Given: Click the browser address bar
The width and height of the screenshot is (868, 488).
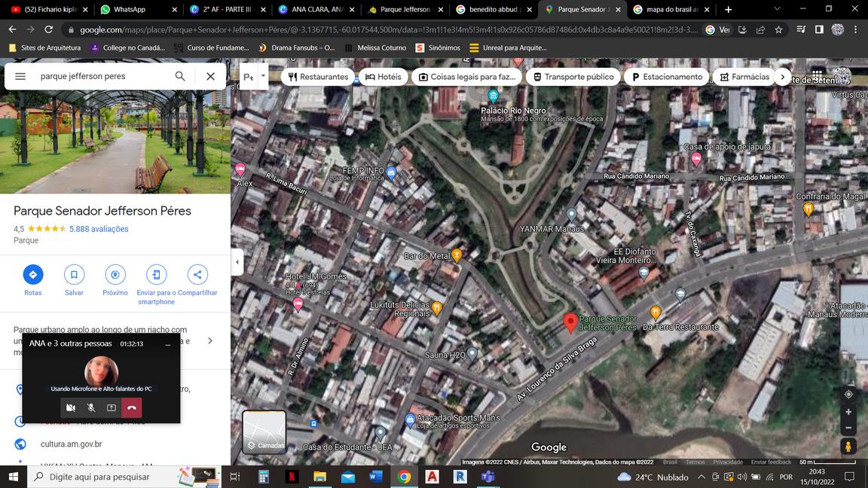Looking at the screenshot, I should click(x=387, y=30).
